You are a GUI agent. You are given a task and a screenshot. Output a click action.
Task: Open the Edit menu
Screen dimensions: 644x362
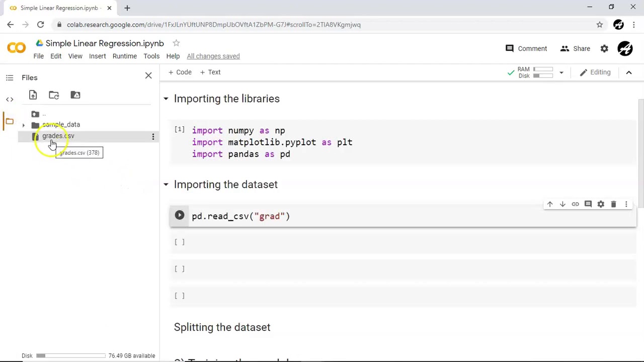pyautogui.click(x=56, y=56)
